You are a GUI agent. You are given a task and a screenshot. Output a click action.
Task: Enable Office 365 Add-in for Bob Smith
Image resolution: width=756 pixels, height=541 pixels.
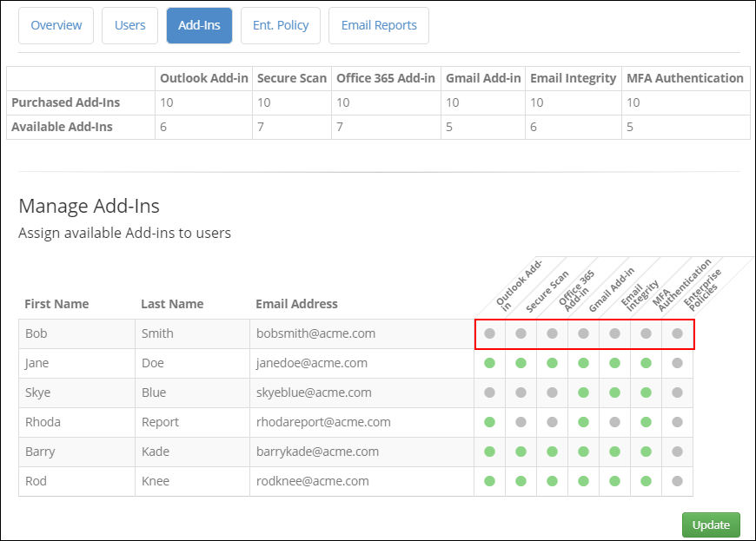coord(552,333)
